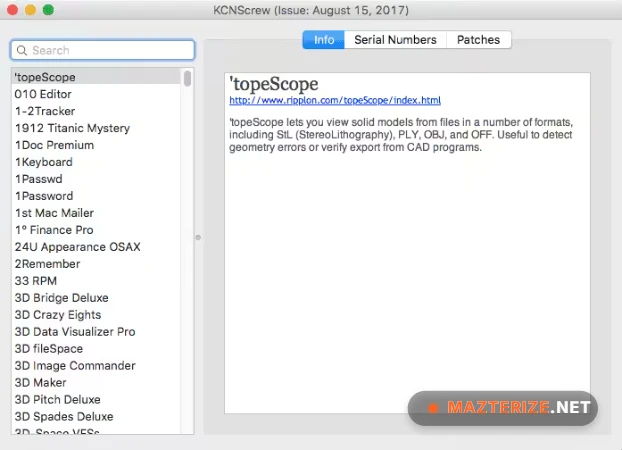Select 3D Bridge Deluxe entry
Viewport: 622px width, 450px height.
tap(96, 298)
